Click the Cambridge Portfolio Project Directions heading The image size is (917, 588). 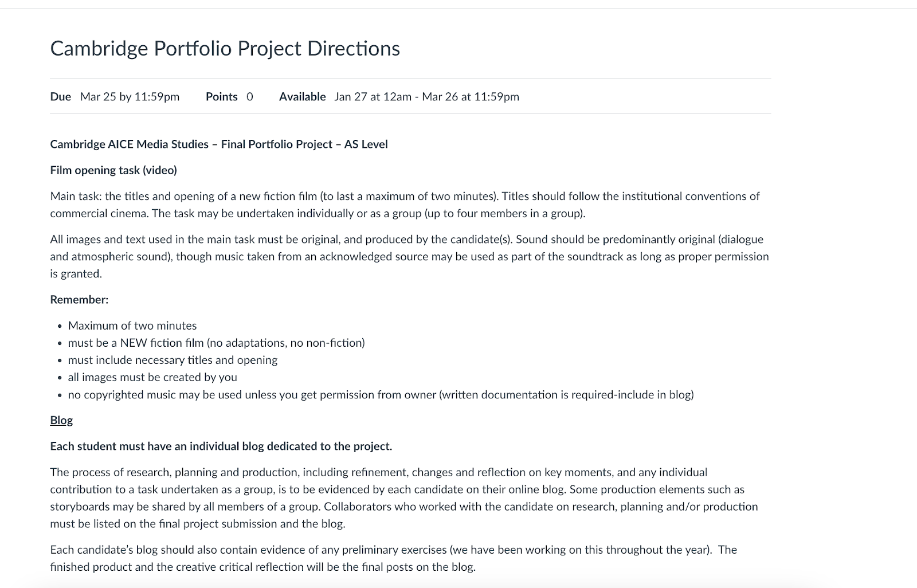point(225,49)
